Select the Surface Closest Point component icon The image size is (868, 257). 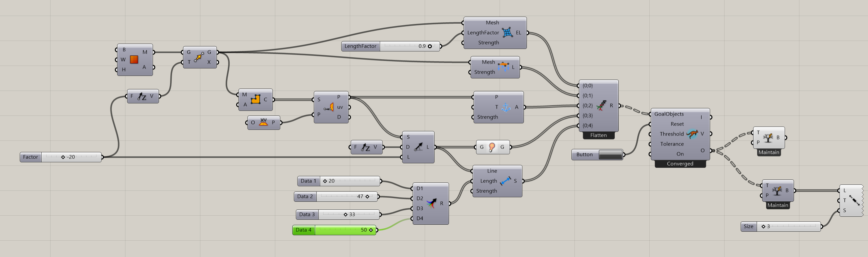click(x=329, y=107)
